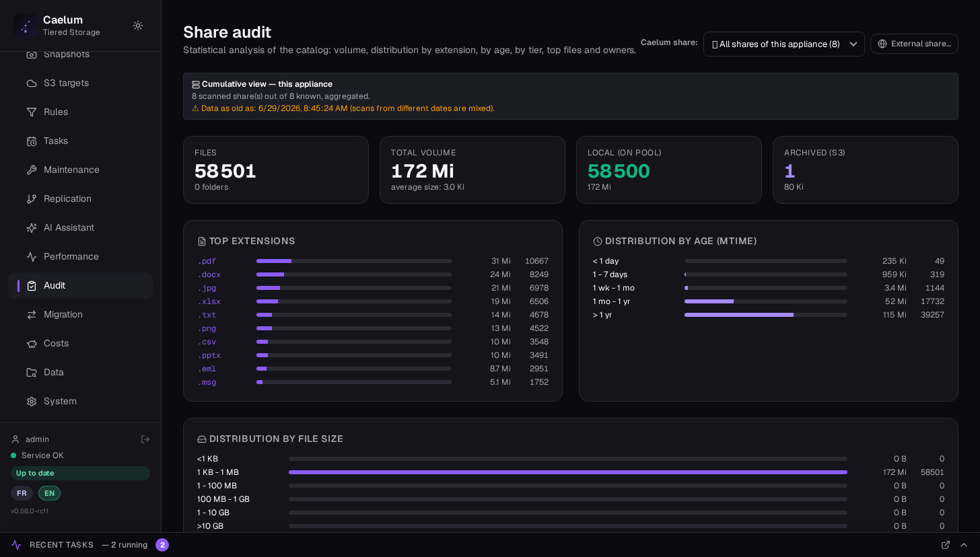This screenshot has height=557, width=980.
Task: Click the recent tasks activity pulse icon
Action: pos(16,545)
